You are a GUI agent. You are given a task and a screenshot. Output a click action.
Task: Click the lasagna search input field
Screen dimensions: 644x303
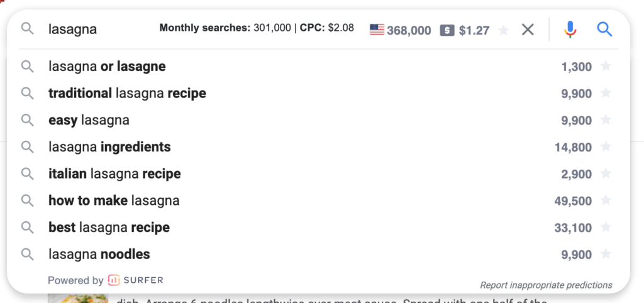click(101, 30)
